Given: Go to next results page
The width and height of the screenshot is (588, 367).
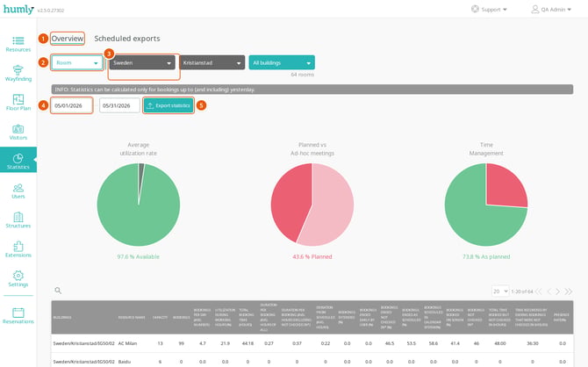Looking at the screenshot, I should point(558,291).
